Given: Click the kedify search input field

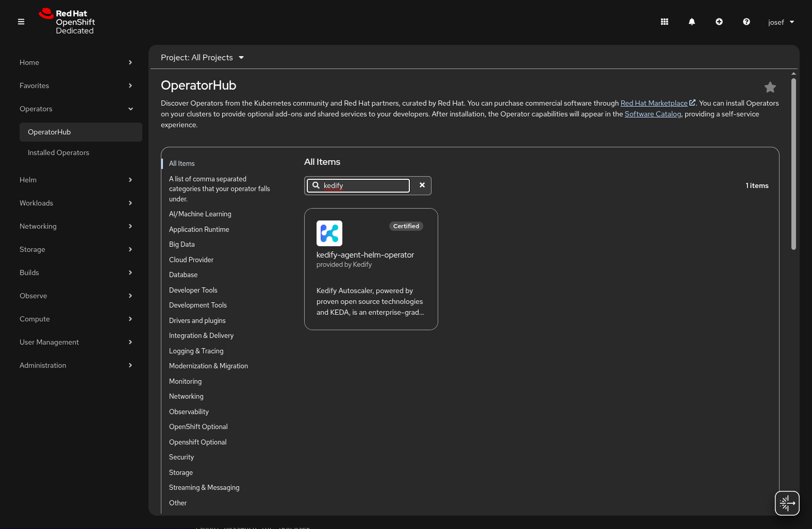Looking at the screenshot, I should click(x=358, y=185).
